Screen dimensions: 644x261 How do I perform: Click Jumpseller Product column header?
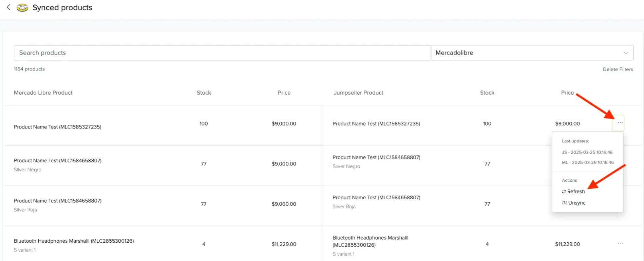coord(358,93)
